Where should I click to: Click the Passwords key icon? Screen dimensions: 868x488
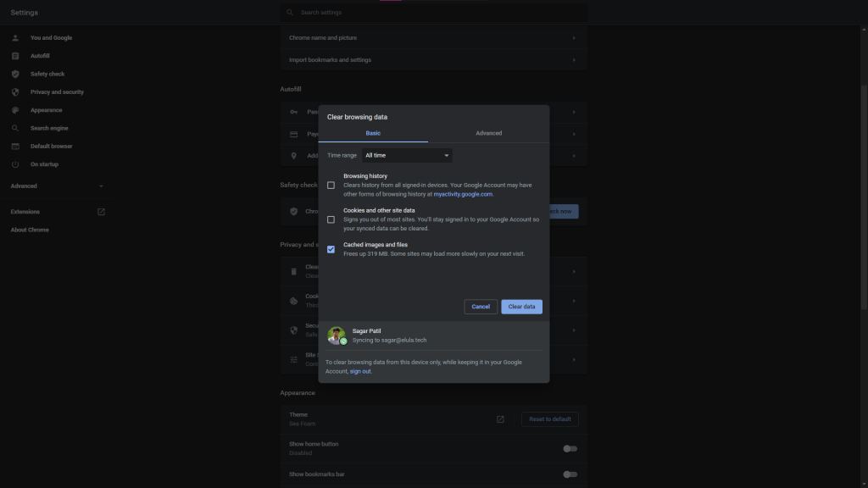pos(294,112)
